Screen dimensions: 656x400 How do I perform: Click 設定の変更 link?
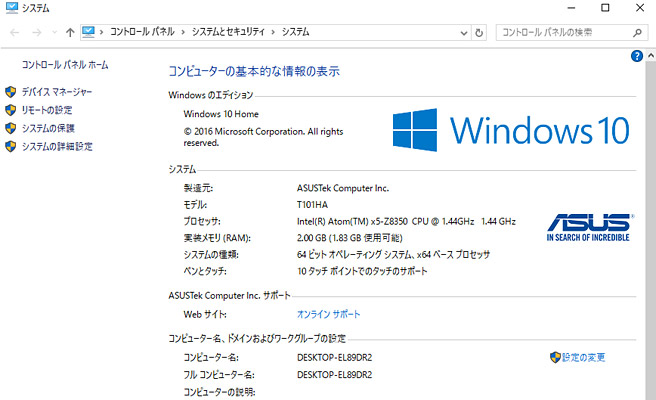(583, 357)
